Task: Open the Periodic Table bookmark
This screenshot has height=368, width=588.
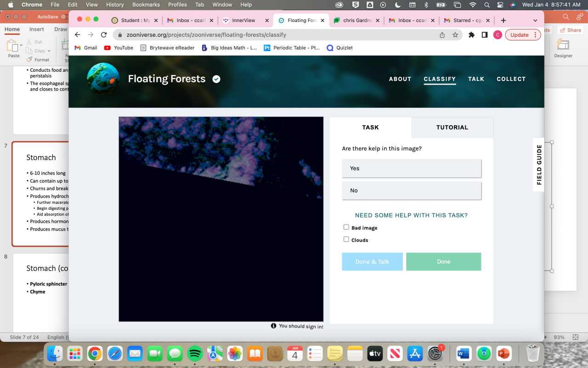Action: [x=292, y=48]
